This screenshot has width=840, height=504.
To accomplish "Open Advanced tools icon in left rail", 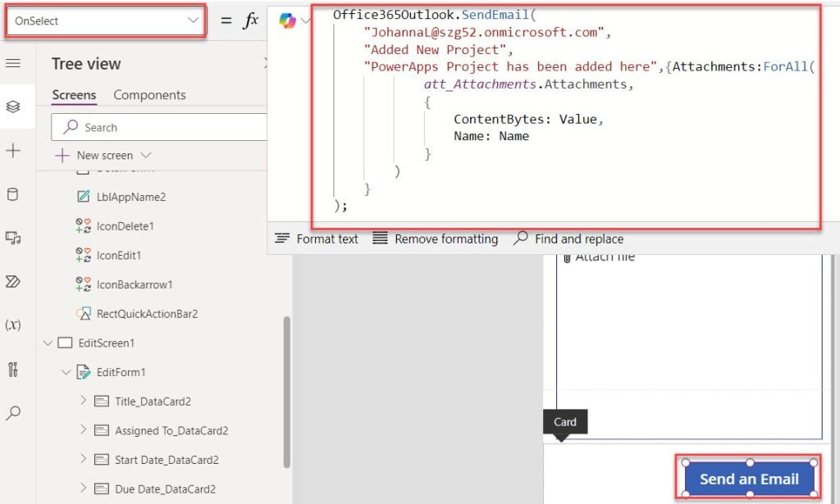I will point(13,369).
